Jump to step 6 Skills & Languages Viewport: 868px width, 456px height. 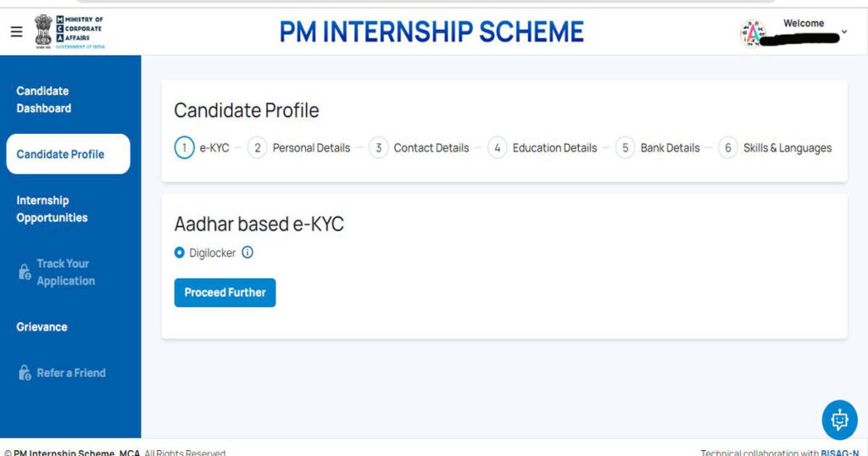[x=775, y=147]
